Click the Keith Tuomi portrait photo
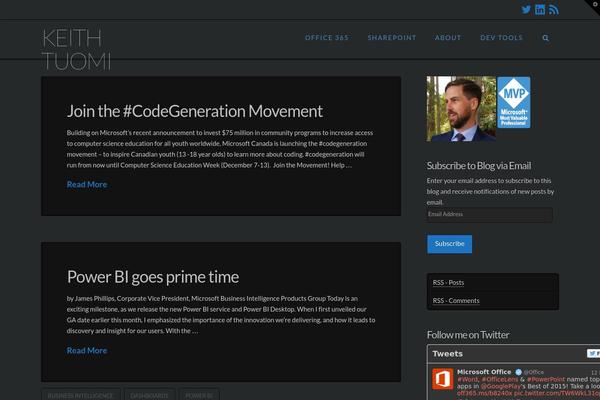The height and width of the screenshot is (400, 600). (461, 109)
